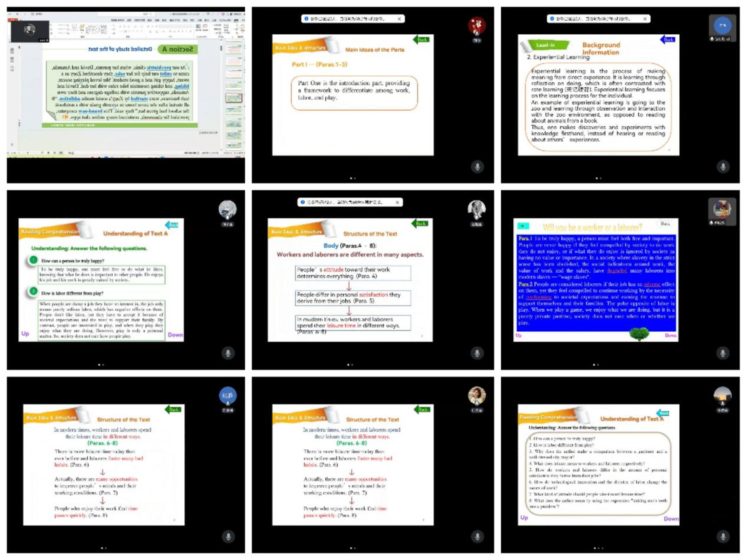The image size is (746, 560).
Task: Open elderly man avatar on Body Paras.4-8 panel
Action: pos(477,209)
